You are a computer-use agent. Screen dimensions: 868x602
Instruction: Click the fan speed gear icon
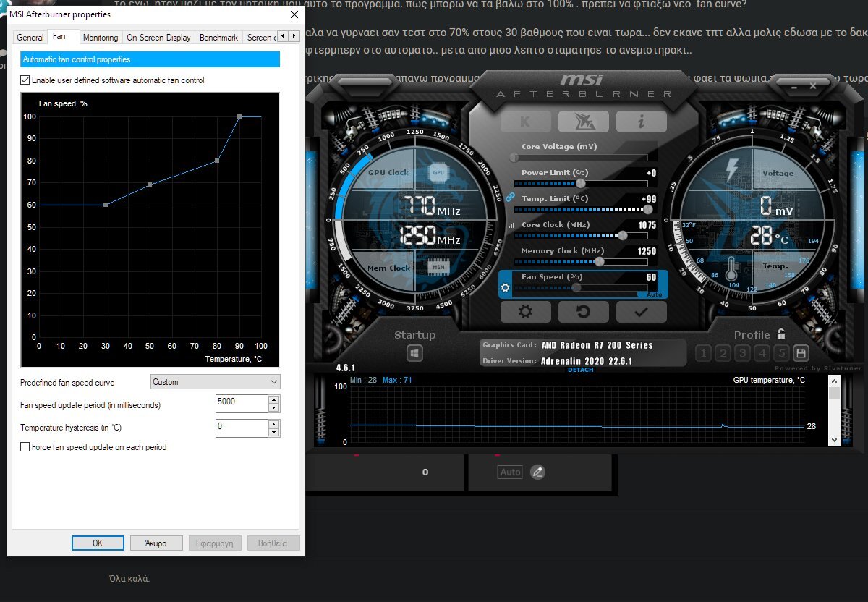pos(506,288)
